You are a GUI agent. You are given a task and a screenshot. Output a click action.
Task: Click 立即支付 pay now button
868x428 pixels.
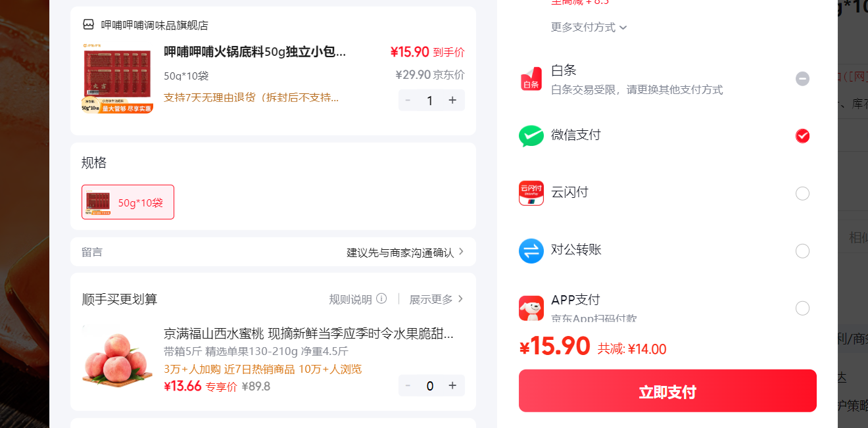click(x=667, y=391)
